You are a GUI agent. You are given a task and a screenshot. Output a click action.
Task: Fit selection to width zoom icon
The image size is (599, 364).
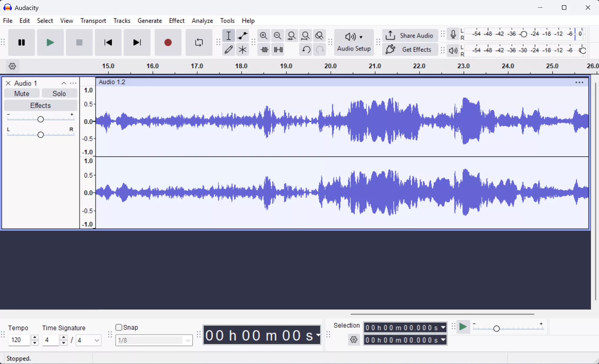pos(292,36)
